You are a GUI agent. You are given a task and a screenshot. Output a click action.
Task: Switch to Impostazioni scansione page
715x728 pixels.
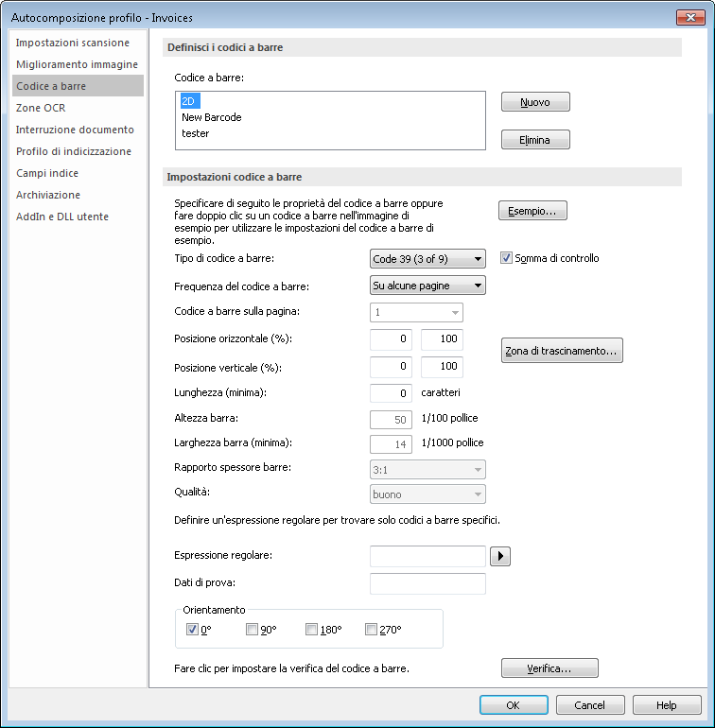[x=73, y=43]
